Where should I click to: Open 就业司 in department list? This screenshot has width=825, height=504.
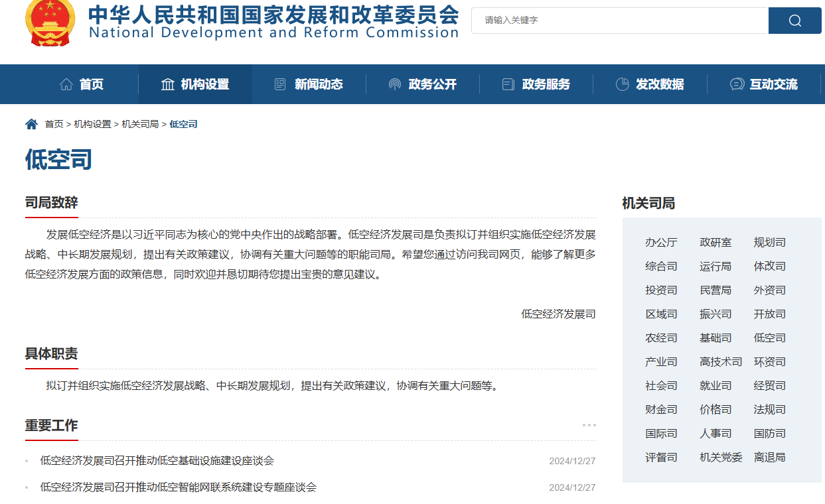[715, 385]
